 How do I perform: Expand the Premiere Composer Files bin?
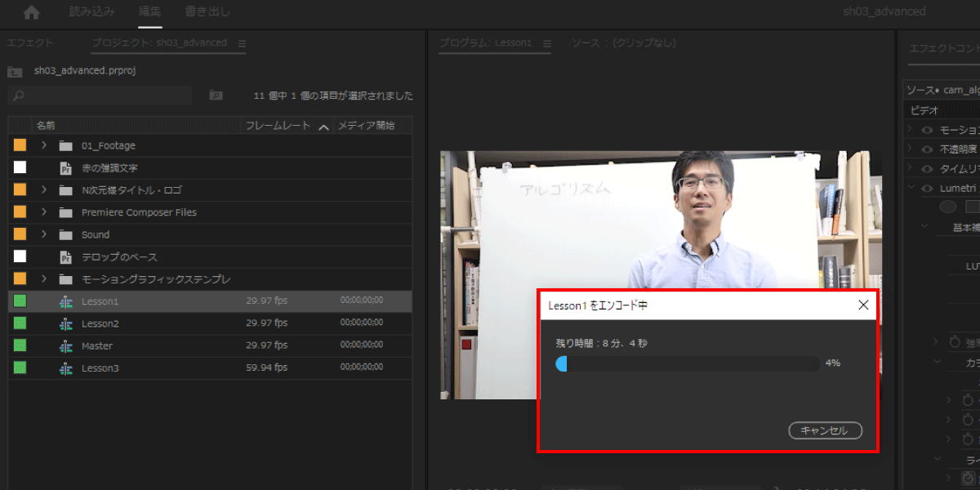(x=44, y=212)
